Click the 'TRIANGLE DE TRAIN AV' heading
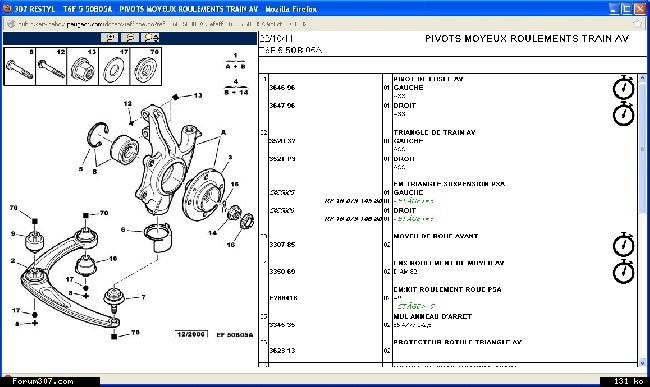Image resolution: width=650 pixels, height=387 pixels. point(434,133)
